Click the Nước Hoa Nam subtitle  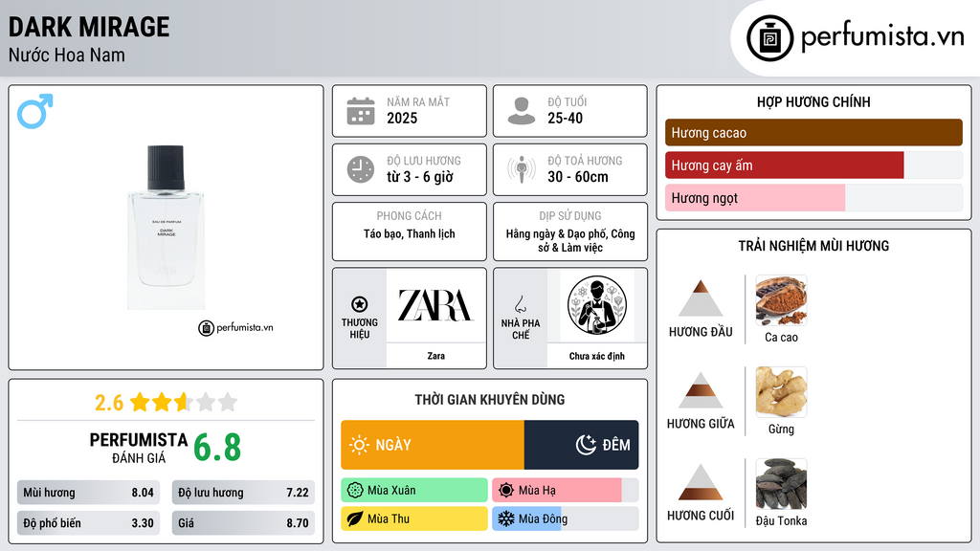pos(67,55)
